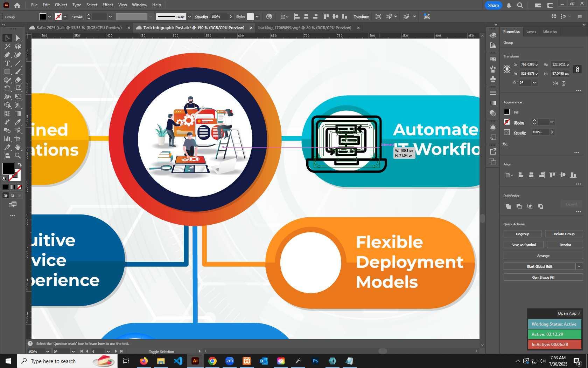The width and height of the screenshot is (588, 368).
Task: Select the Paintbrush tool
Action: [x=18, y=71]
